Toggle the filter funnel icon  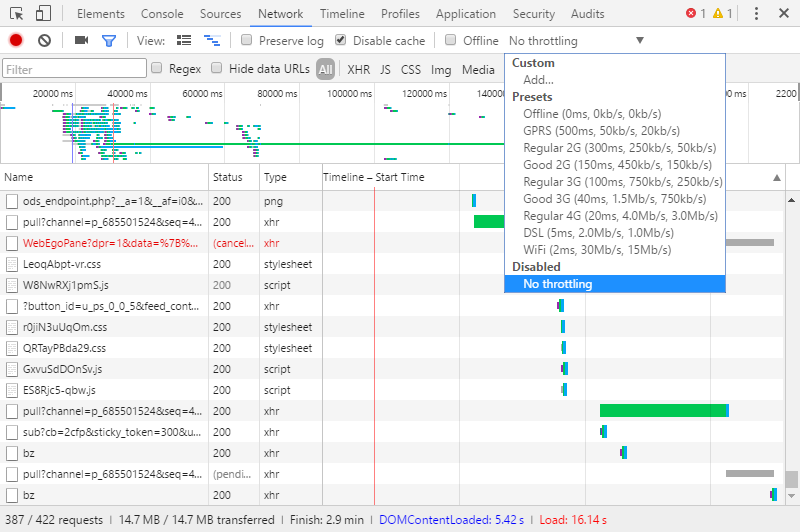(x=109, y=41)
